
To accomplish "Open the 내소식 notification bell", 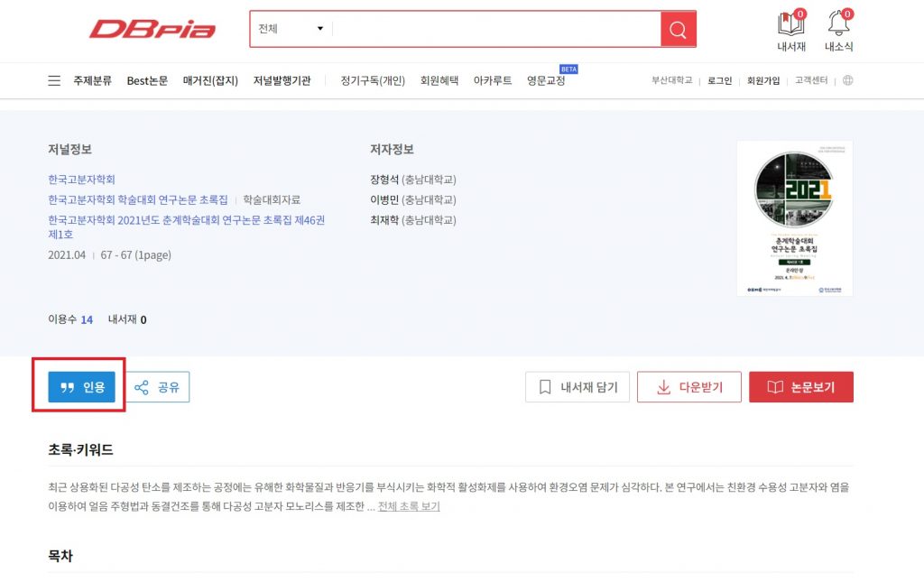I will point(838,24).
